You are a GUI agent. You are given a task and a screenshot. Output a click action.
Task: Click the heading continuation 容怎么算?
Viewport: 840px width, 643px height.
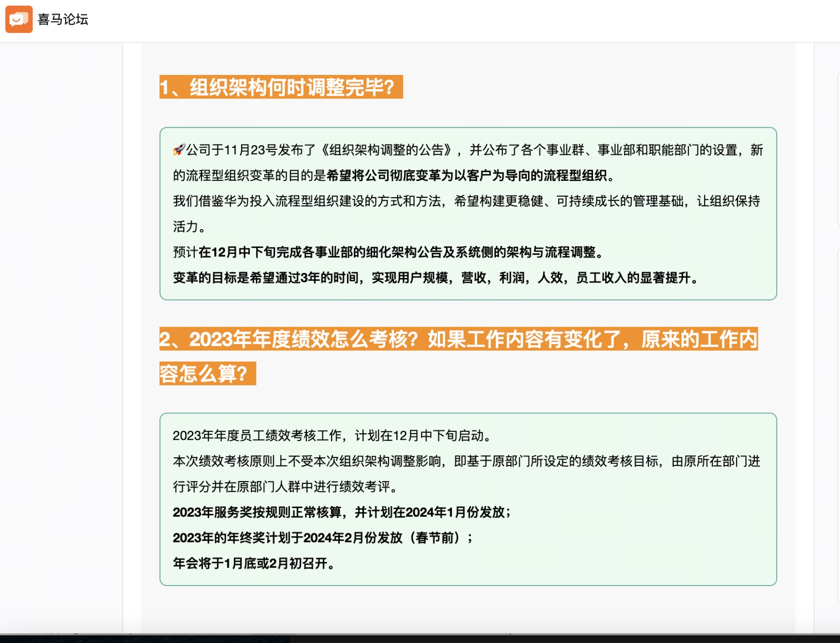[x=207, y=374]
